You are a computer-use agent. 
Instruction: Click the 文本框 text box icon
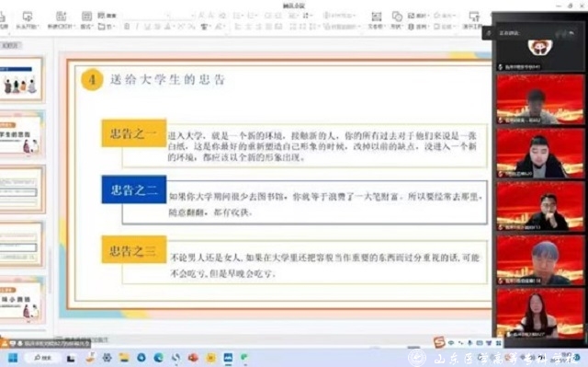click(376, 17)
